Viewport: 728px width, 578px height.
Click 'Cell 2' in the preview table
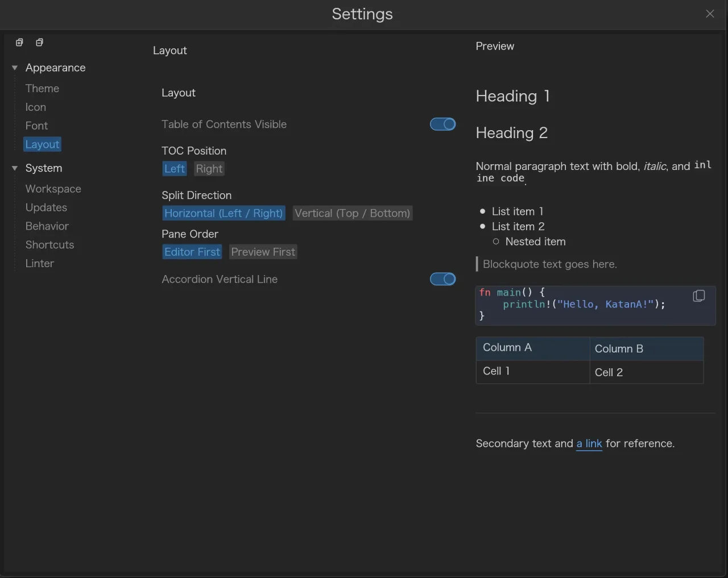click(609, 373)
